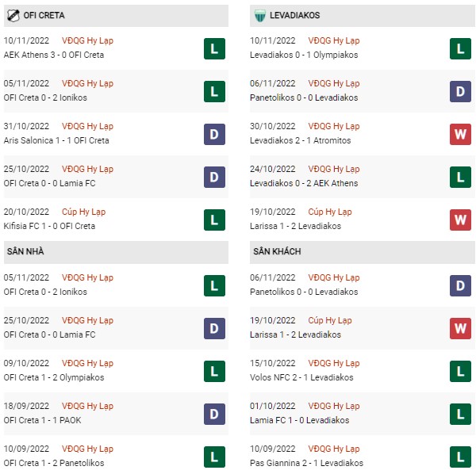Click the L badge for AEK Athens 3-0 OFI Creta
The width and height of the screenshot is (476, 474).
[x=214, y=49]
